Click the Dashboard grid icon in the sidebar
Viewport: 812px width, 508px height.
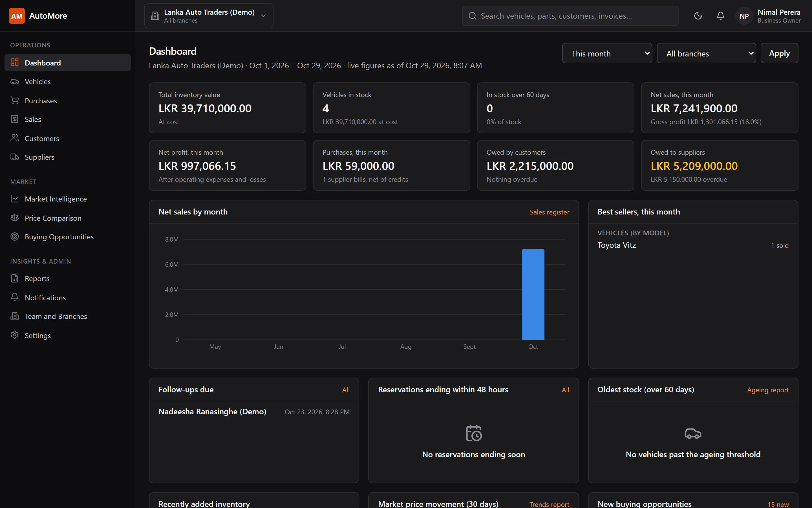14,62
